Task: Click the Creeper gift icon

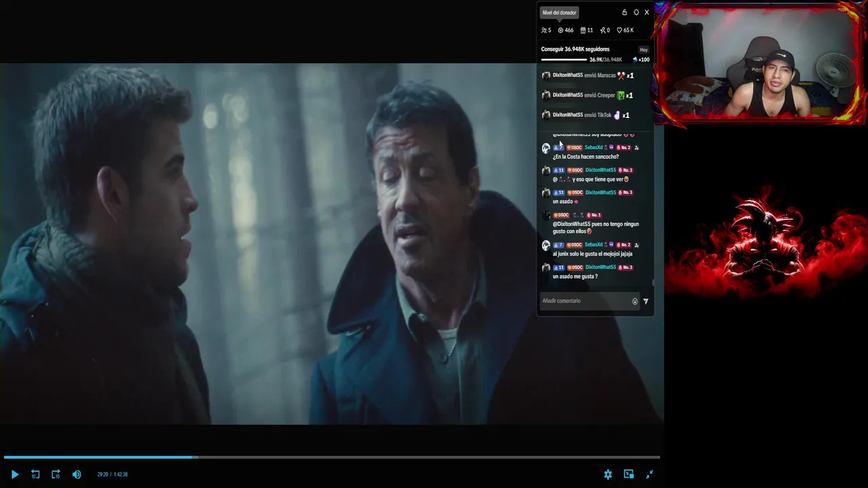Action: 620,96
